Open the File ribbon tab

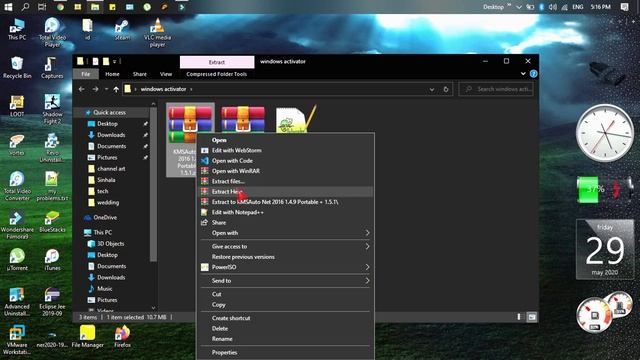pos(86,74)
